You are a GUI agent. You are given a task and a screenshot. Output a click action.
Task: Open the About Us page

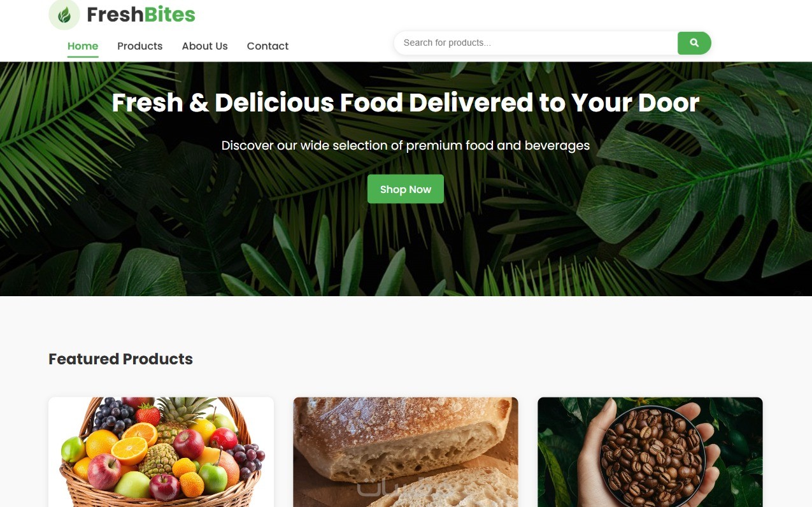click(x=204, y=46)
